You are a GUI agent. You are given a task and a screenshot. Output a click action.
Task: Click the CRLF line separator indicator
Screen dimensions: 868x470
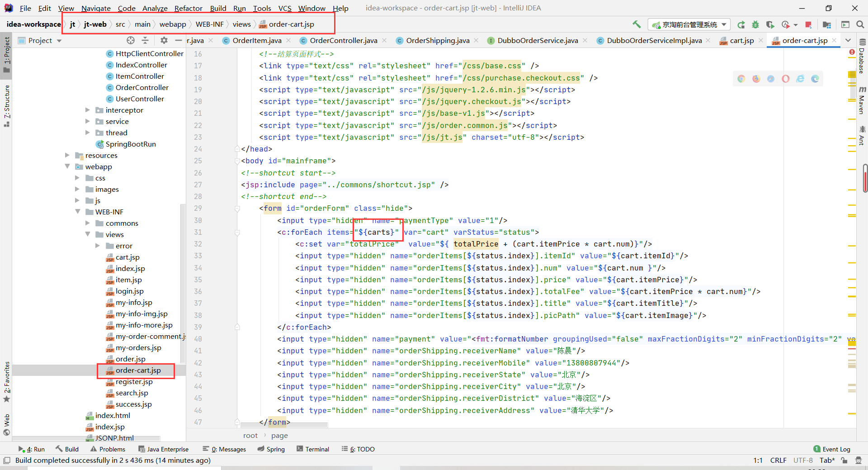pyautogui.click(x=778, y=461)
